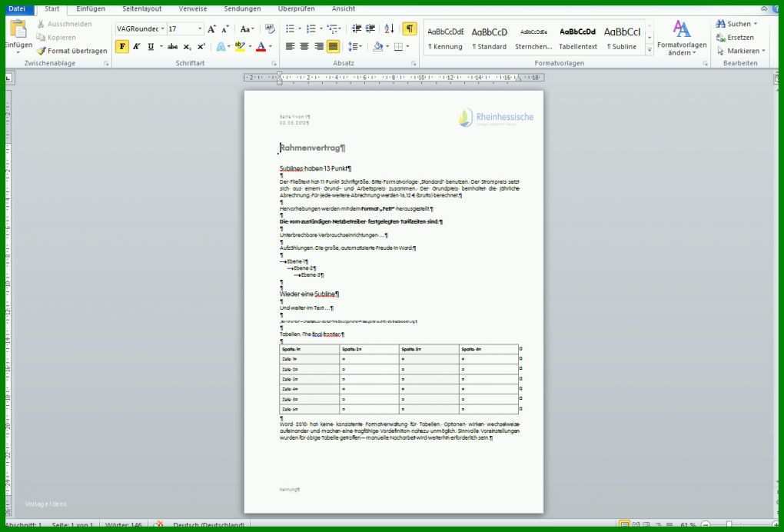Apply paragraph shading paint bucket
Image resolution: width=784 pixels, height=532 pixels.
(x=378, y=46)
